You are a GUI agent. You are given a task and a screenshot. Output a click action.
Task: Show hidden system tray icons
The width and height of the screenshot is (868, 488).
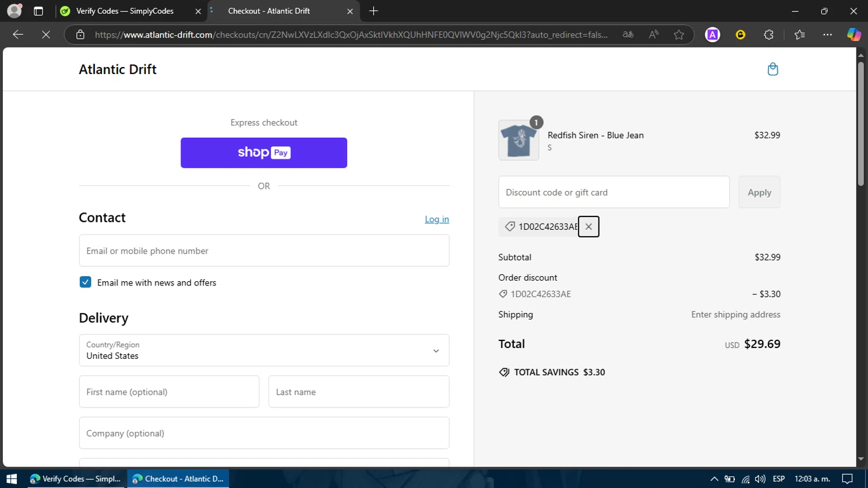714,479
